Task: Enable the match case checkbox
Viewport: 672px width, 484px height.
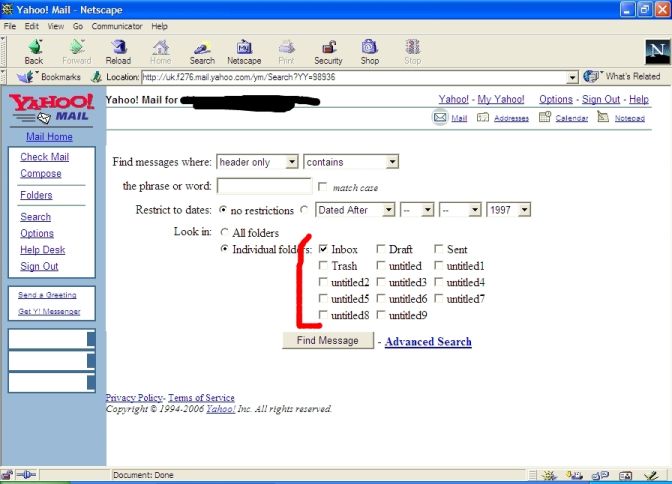Action: (322, 186)
